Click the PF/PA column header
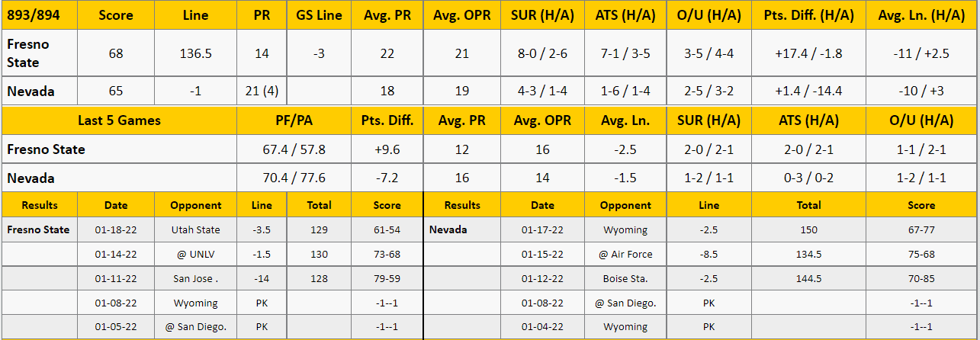The width and height of the screenshot is (980, 340). 294,120
